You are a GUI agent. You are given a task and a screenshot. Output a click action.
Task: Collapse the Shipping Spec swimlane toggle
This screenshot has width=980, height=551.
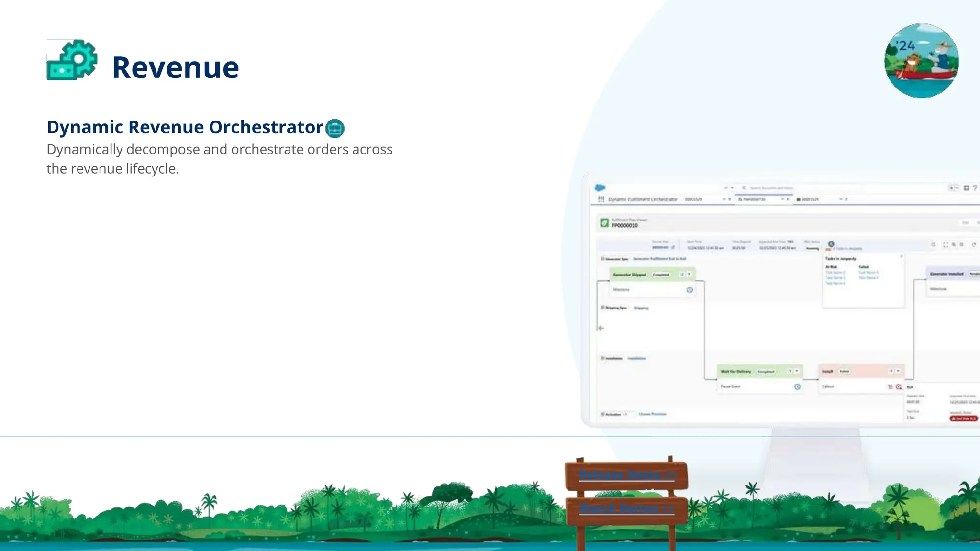point(602,308)
